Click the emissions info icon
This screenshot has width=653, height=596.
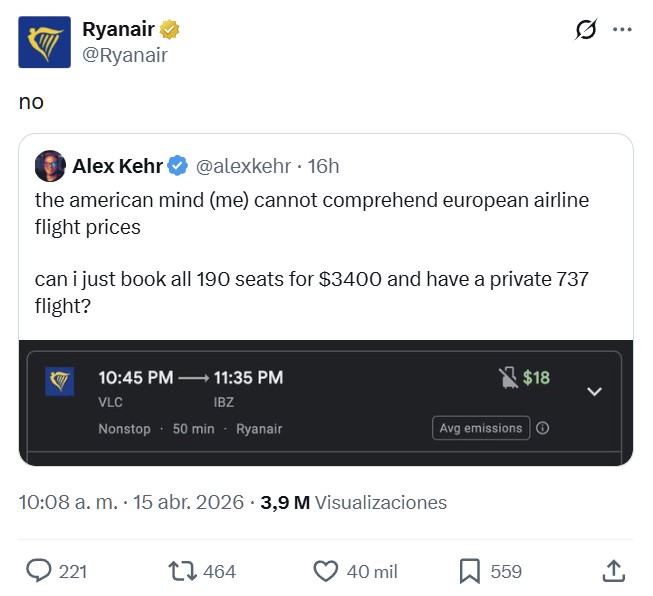pos(543,428)
